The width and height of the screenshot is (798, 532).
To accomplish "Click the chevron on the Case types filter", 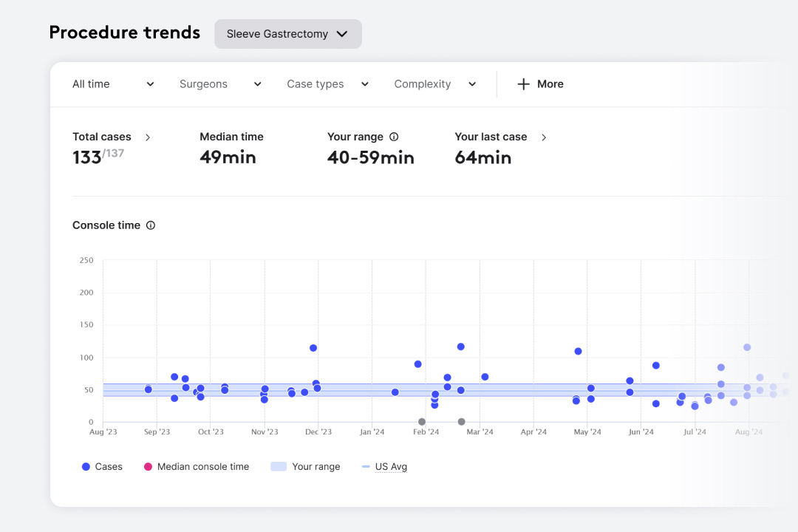I will (x=364, y=84).
